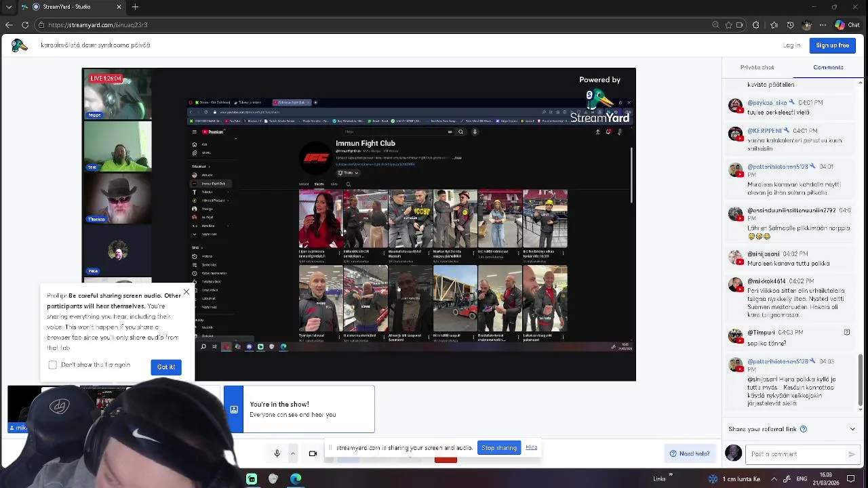Switch to Comments tab
Viewport: 868px width, 488px height.
coord(828,67)
